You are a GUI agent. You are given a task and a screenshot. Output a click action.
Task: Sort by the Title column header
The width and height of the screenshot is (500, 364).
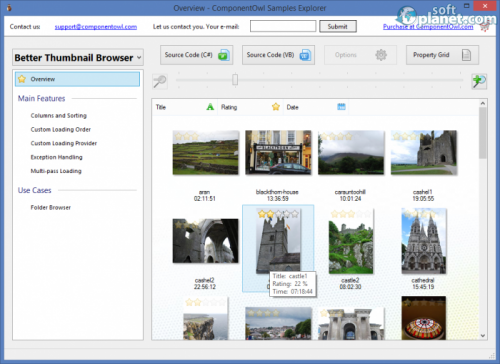coord(185,107)
